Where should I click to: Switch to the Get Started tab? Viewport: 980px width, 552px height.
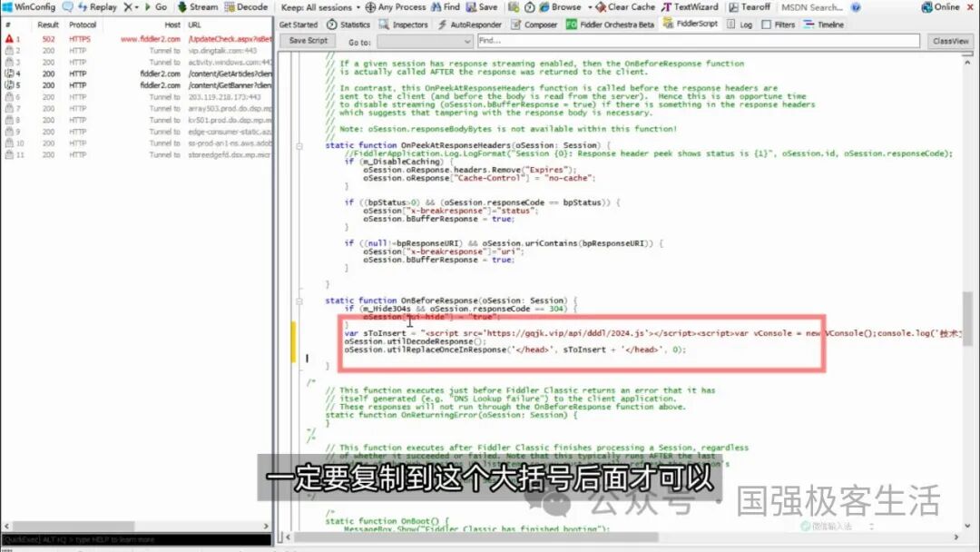pyautogui.click(x=299, y=25)
